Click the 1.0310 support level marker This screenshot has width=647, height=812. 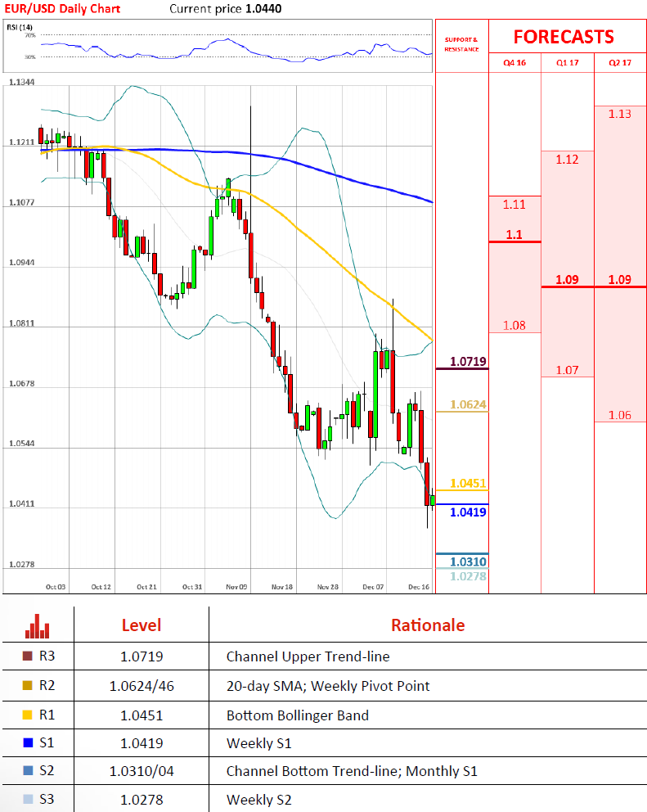tap(468, 562)
